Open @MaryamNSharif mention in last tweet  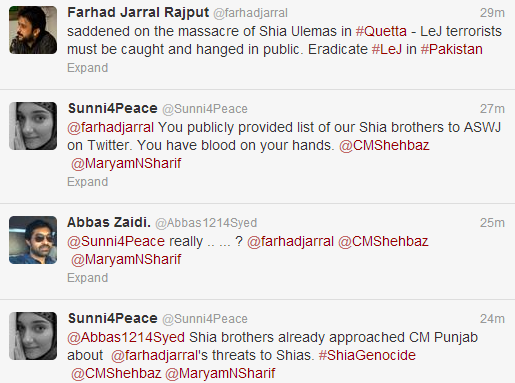pos(220,373)
